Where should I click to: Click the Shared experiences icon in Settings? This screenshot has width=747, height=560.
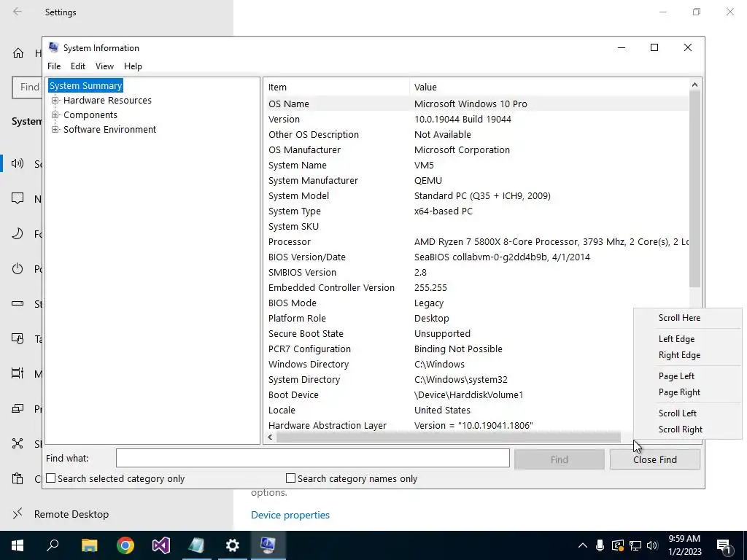click(x=18, y=443)
